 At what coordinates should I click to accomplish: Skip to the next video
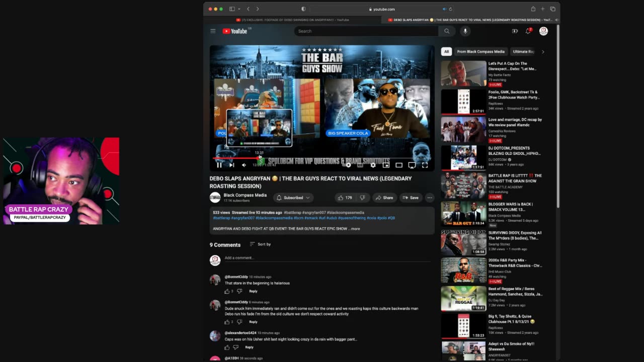click(231, 165)
